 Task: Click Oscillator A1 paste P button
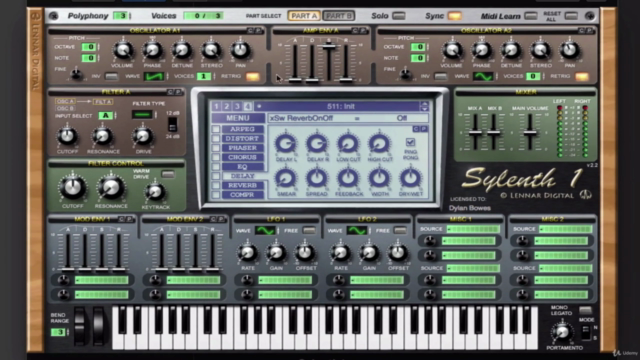coord(258,31)
